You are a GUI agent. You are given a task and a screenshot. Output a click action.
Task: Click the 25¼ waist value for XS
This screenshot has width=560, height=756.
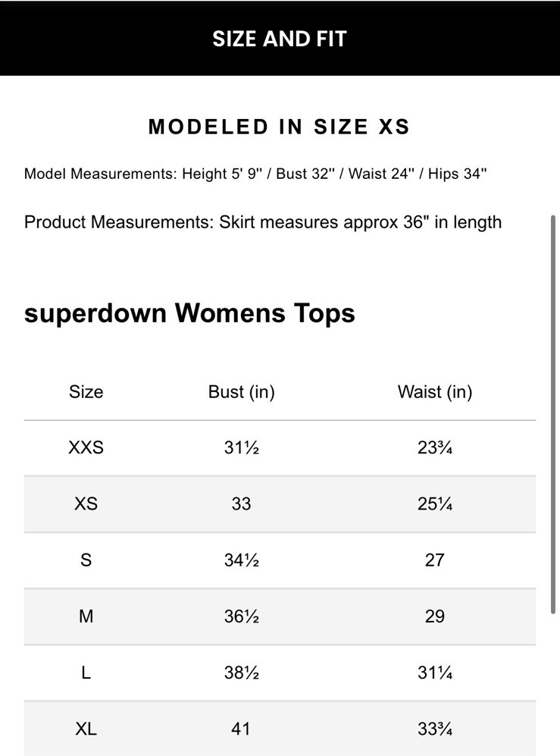(434, 503)
